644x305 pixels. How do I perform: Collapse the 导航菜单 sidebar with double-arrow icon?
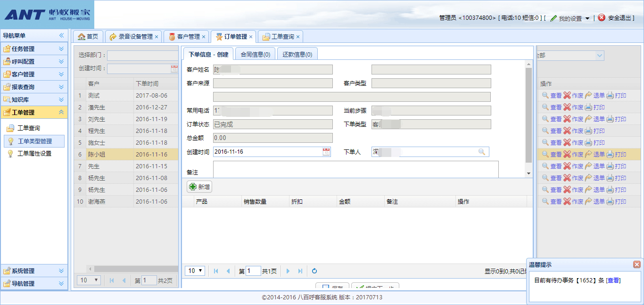pos(61,35)
